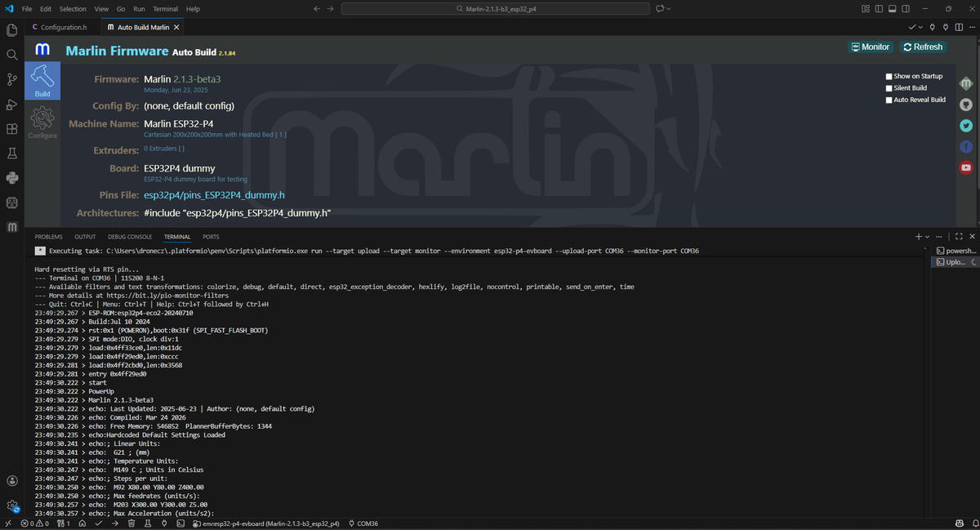Open the Marlin Facebook icon

966,147
